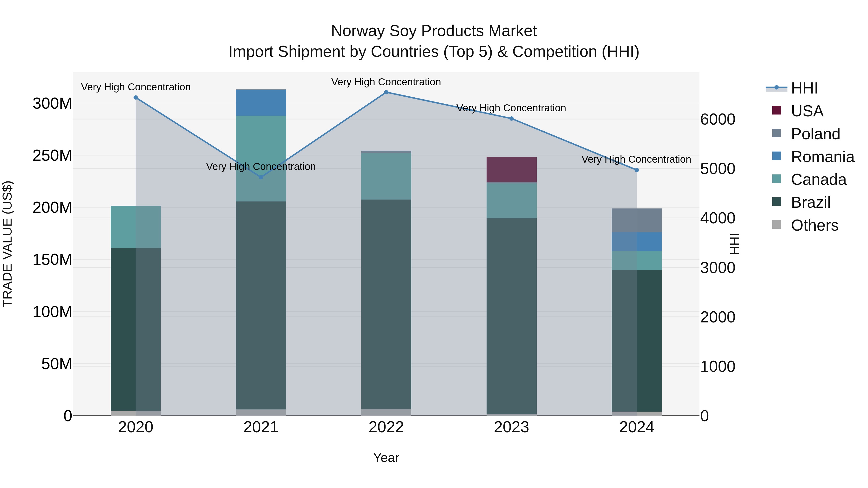Click the 2020 HHI data point

(136, 98)
